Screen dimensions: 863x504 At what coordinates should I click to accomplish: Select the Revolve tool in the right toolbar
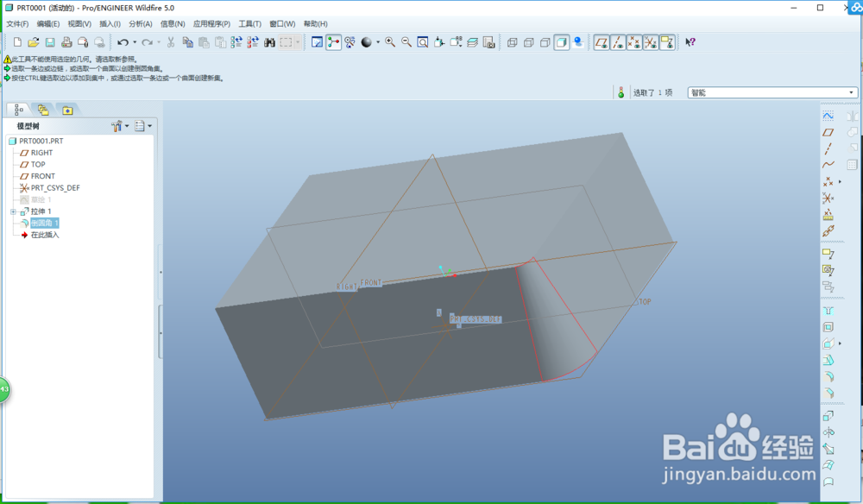(x=828, y=432)
